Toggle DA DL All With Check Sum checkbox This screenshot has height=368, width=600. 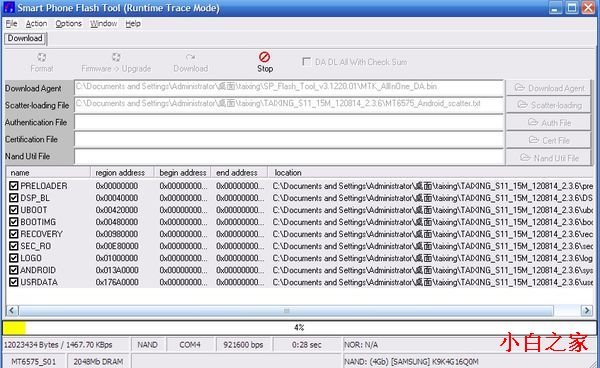click(307, 62)
